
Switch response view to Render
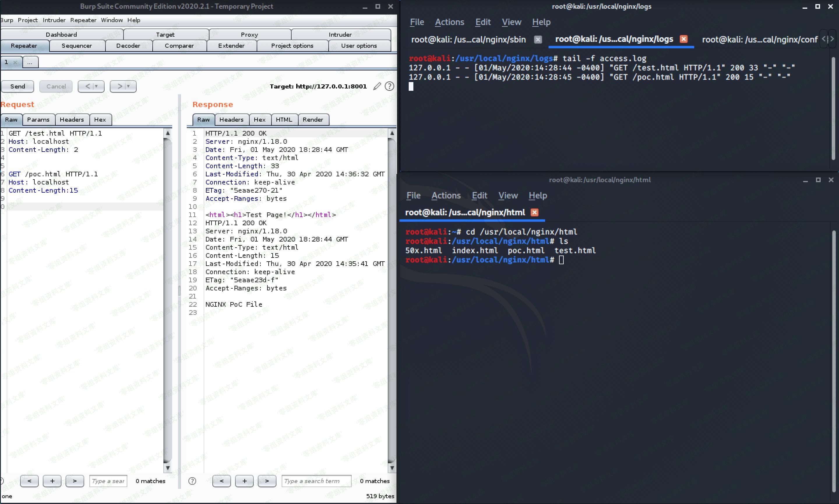pyautogui.click(x=313, y=120)
